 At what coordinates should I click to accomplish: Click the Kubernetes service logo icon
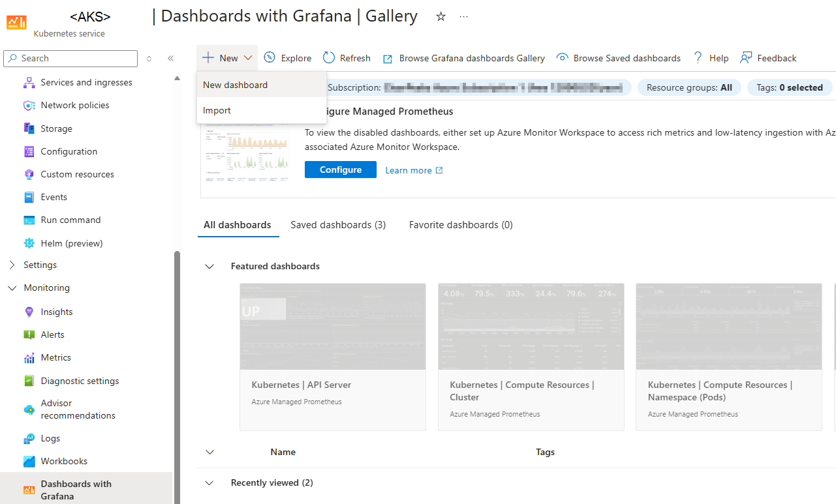(x=17, y=22)
